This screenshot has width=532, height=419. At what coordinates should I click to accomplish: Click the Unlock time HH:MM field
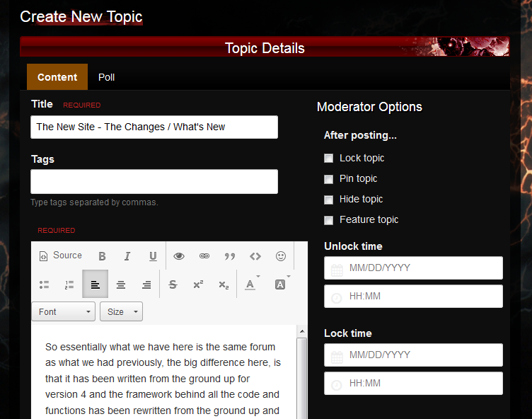(413, 297)
